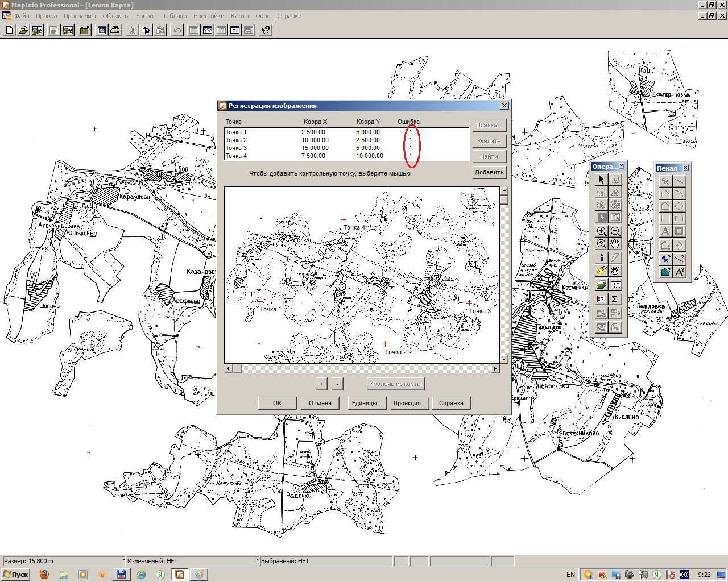Click the EN language indicator in tray
The image size is (728, 582).
click(x=570, y=575)
